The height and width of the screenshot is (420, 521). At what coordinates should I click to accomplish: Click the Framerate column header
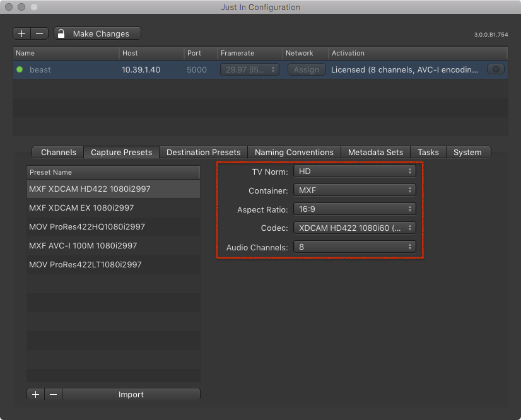tap(250, 53)
